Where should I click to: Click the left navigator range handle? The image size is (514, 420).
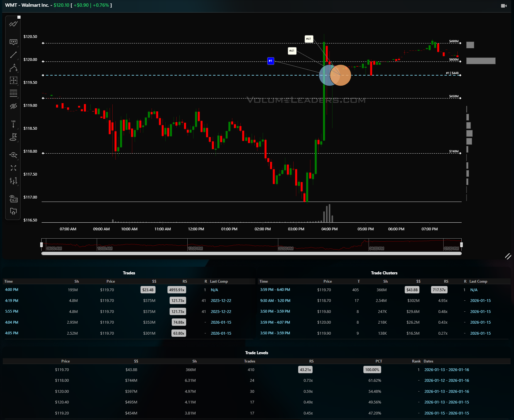click(41, 245)
